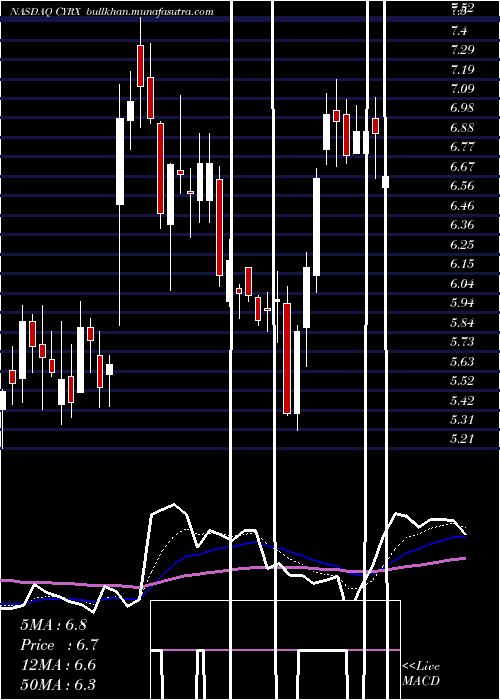Screen dimensions: 500x700
Task: Click the 12MA : 6.6 readout
Action: pos(58,665)
